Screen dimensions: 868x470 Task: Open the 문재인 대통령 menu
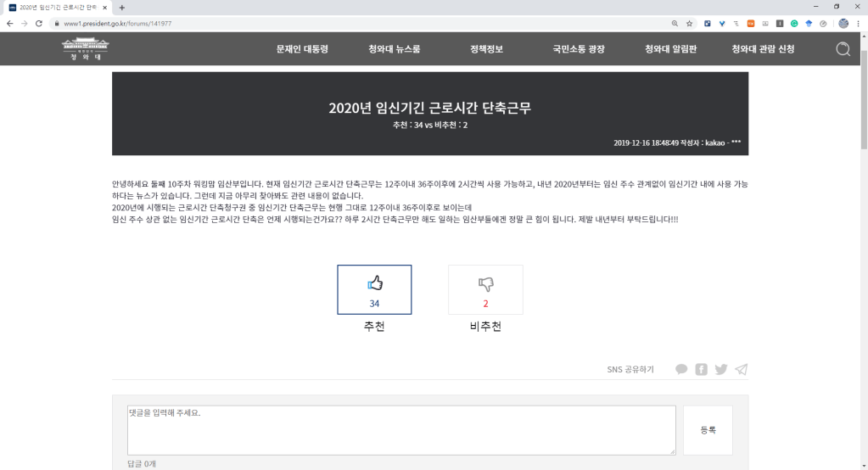click(302, 49)
